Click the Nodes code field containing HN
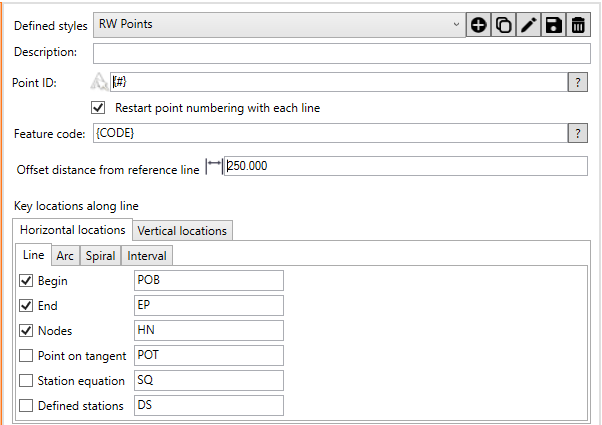The height and width of the screenshot is (425, 602). coord(208,331)
